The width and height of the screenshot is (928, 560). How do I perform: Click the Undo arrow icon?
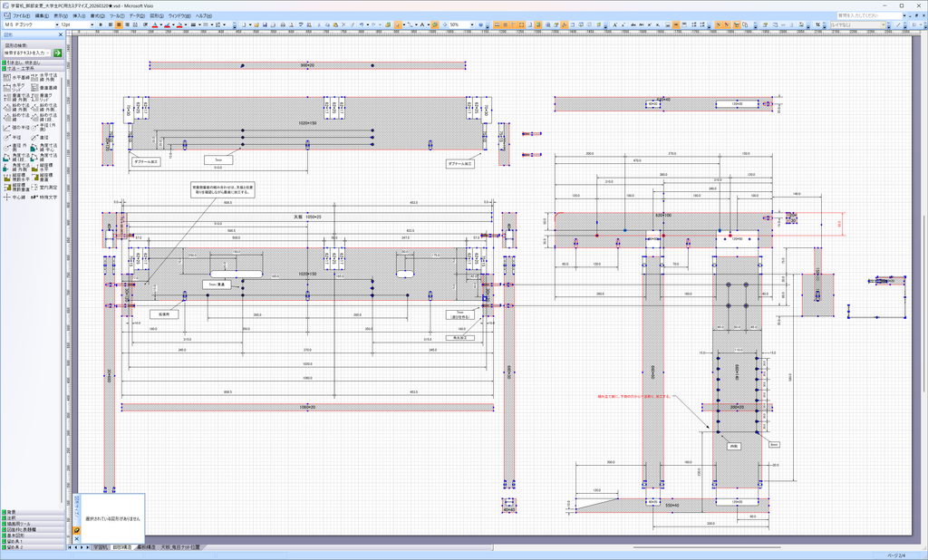point(361,24)
